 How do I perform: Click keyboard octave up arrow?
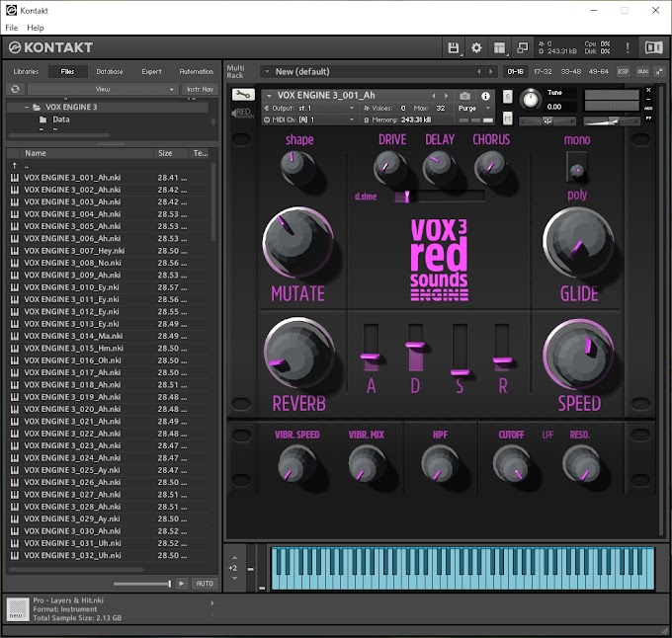click(234, 557)
